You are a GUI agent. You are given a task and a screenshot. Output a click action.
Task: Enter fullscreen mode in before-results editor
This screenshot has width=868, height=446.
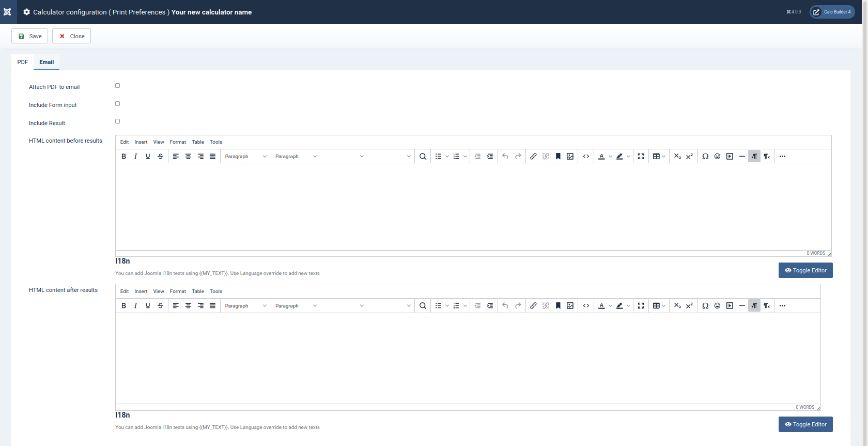tap(641, 156)
